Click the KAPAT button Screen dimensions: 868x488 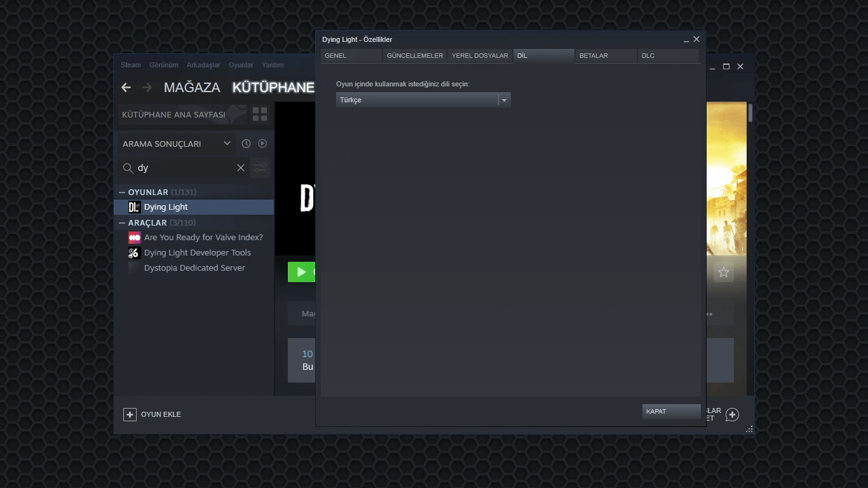pos(672,412)
